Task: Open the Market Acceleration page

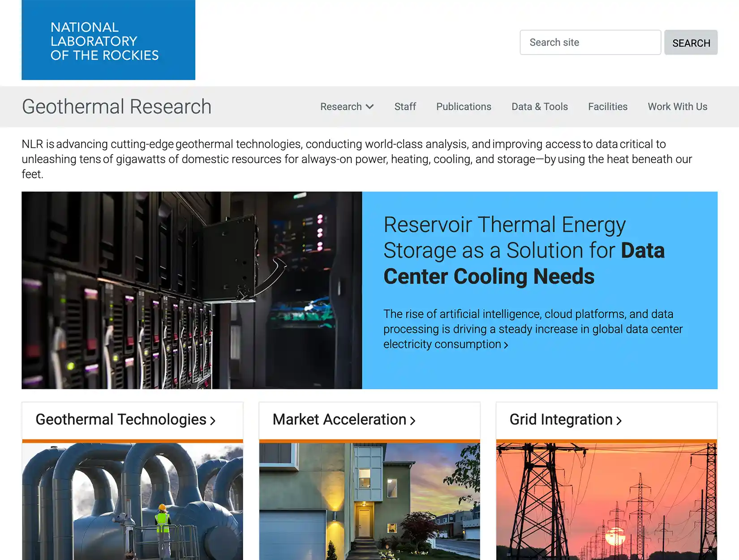Action: 338,420
